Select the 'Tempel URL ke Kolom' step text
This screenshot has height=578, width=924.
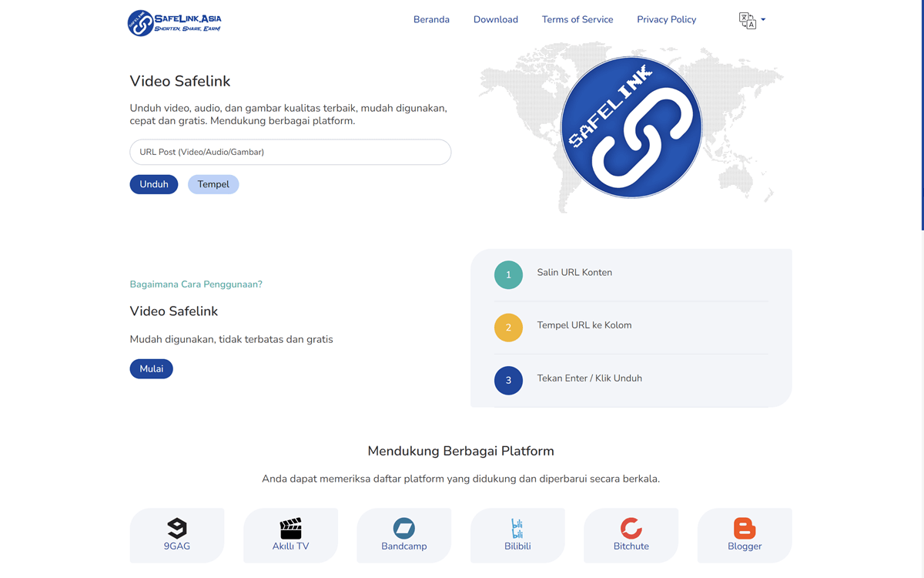[584, 325]
